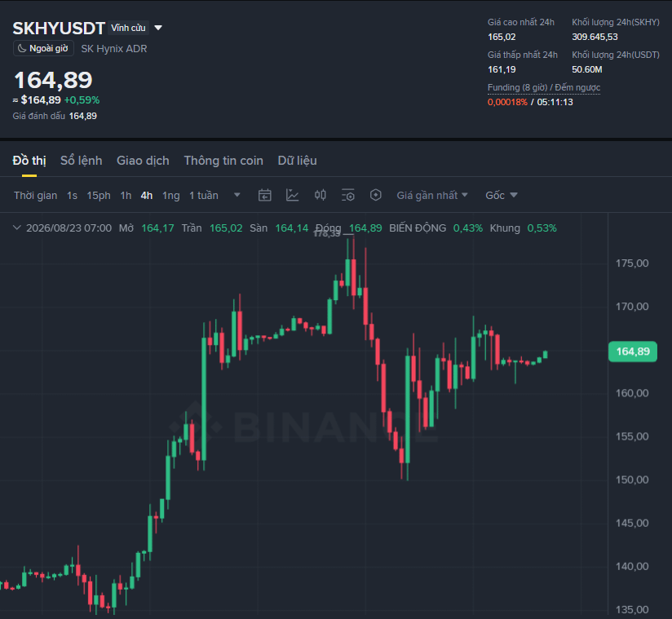This screenshot has width=672, height=619.
Task: Open the more time intervals dropdown arrow
Action: (237, 195)
